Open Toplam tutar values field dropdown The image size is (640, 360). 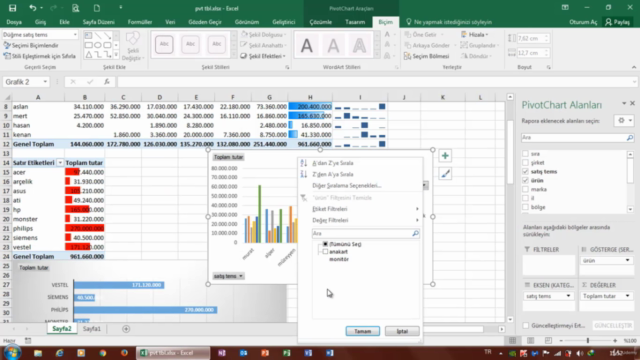(627, 296)
